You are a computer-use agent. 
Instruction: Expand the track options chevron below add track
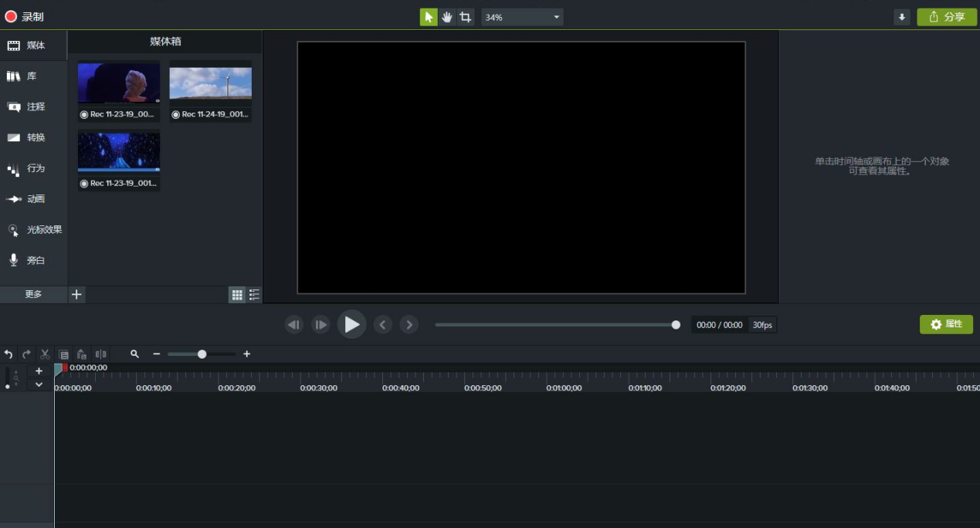tap(39, 384)
